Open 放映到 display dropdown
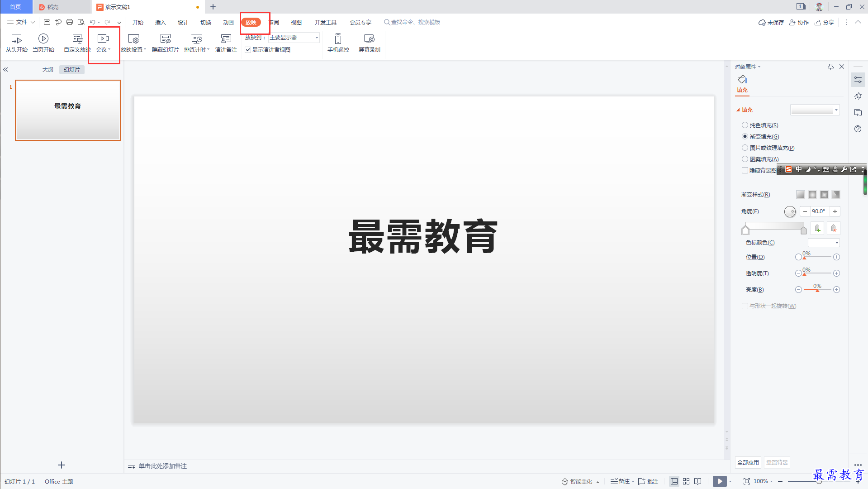 (294, 38)
